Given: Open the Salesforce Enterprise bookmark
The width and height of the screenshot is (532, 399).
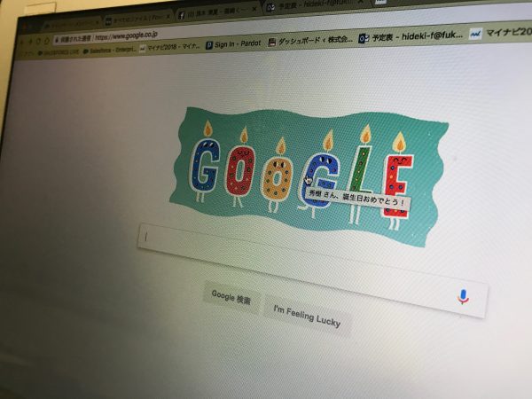Looking at the screenshot, I should tap(110, 51).
